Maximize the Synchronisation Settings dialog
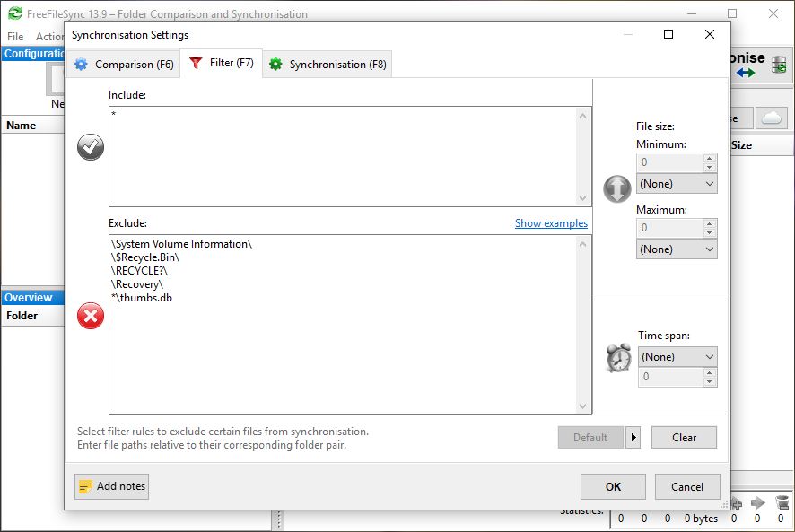 tap(668, 34)
